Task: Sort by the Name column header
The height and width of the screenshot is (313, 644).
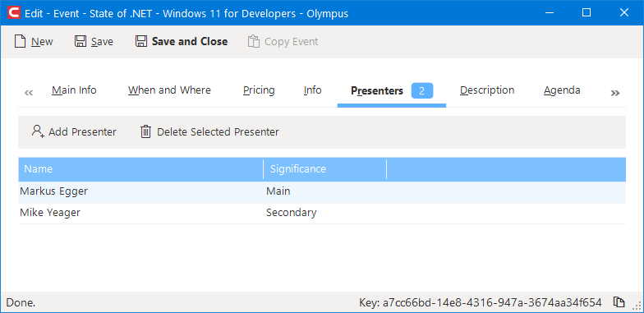Action: pyautogui.click(x=140, y=169)
